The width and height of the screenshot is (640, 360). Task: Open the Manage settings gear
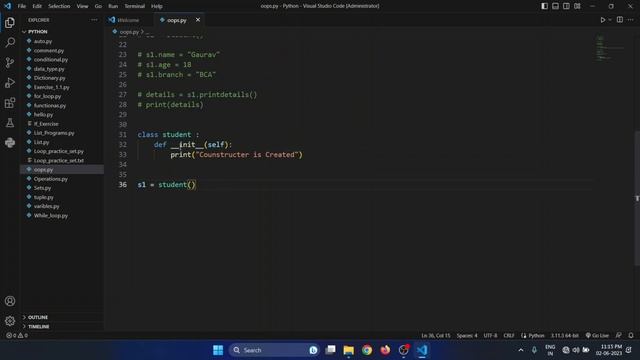click(x=10, y=321)
